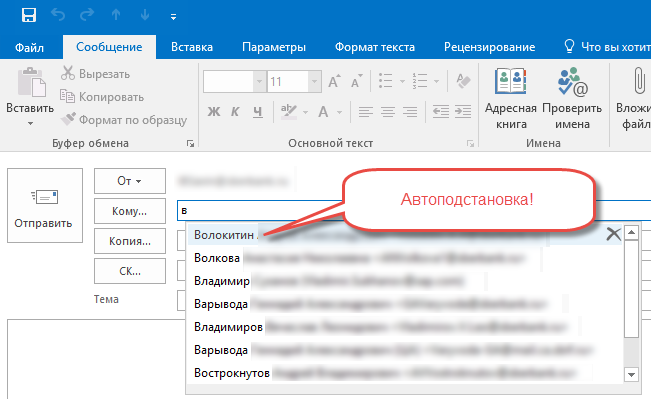The image size is (651, 399).
Task: Click the To input field containing в
Action: (414, 211)
